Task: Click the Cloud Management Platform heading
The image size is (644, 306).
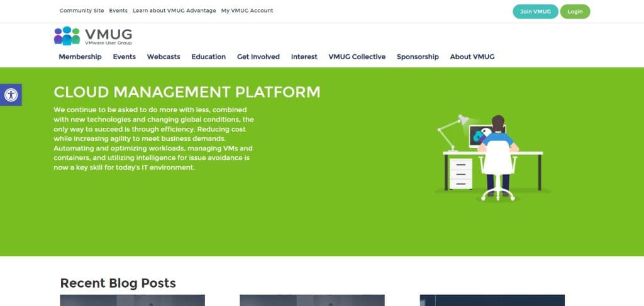Action: [x=187, y=92]
